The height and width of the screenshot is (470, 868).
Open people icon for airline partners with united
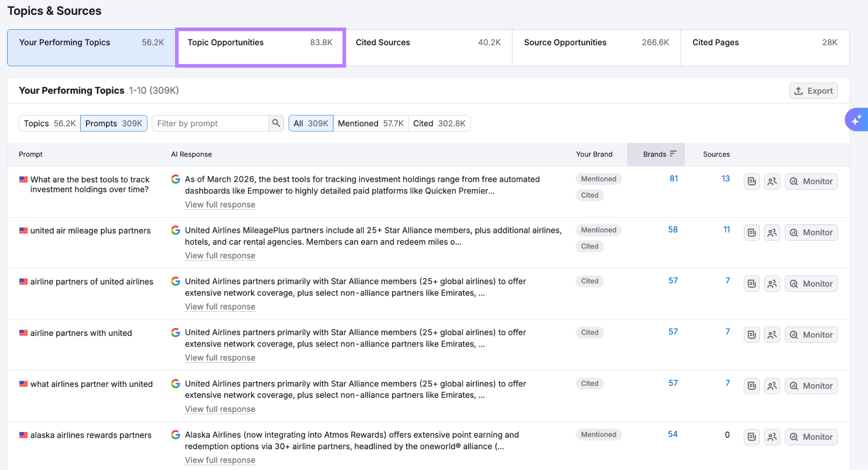[x=772, y=335]
